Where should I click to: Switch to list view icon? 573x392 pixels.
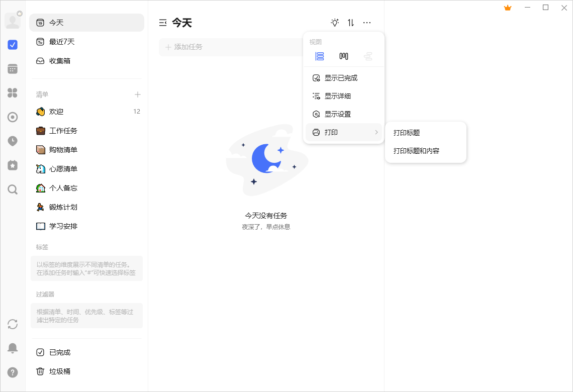[320, 56]
